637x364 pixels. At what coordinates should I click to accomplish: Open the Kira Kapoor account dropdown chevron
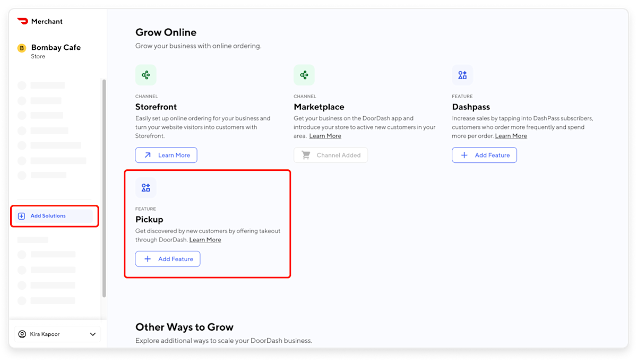click(x=93, y=334)
